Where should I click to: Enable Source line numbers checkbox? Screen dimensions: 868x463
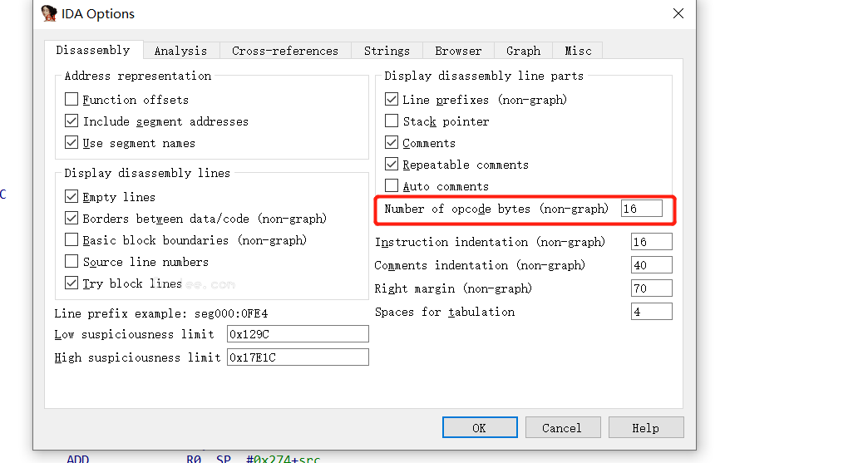(72, 261)
